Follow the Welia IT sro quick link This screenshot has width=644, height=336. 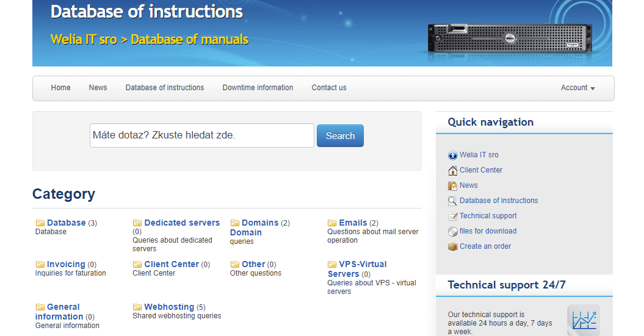[x=479, y=155]
